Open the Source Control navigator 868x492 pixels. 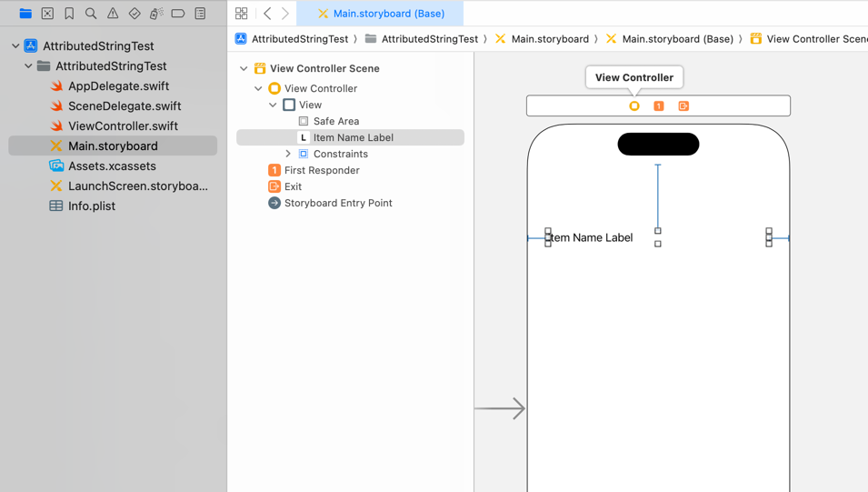tap(47, 14)
